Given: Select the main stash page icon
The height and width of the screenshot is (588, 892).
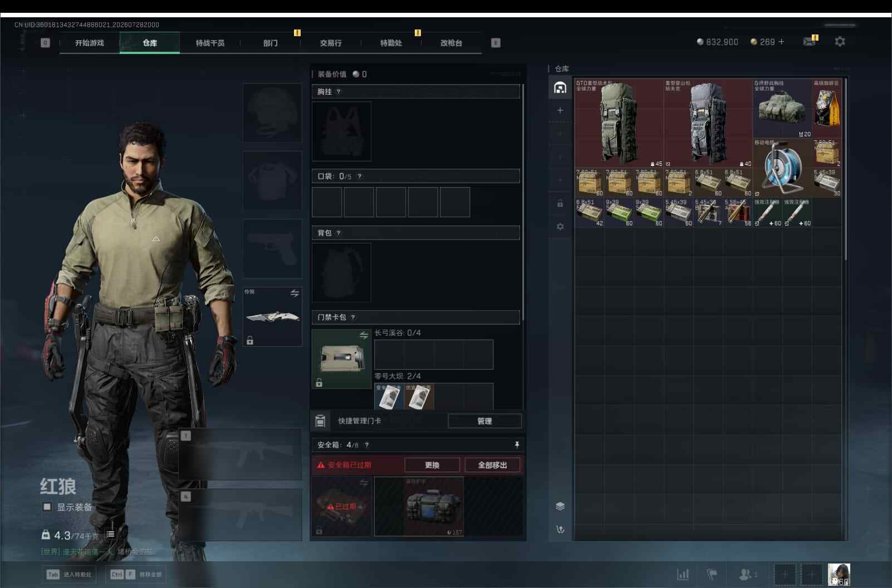Looking at the screenshot, I should pos(560,87).
